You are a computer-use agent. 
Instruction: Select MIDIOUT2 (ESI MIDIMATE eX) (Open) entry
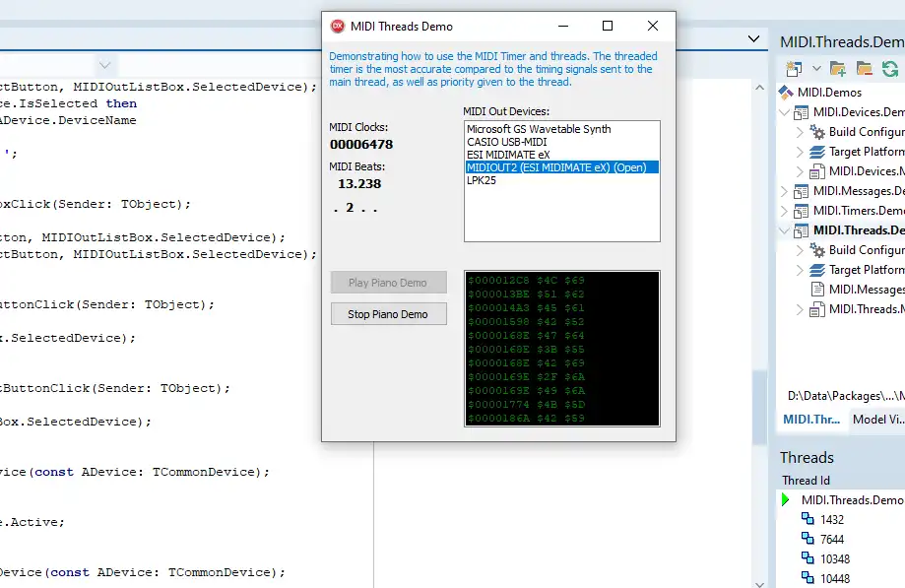[561, 167]
